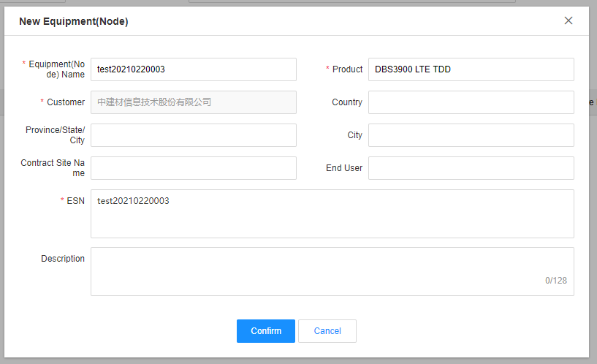Click the Country label text

click(347, 102)
